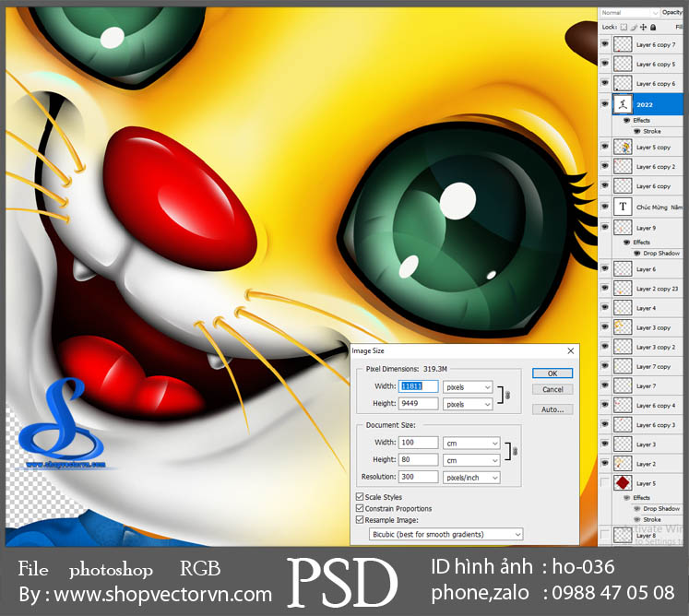Toggle Stroke effect eye on 2022 layer

point(637,131)
